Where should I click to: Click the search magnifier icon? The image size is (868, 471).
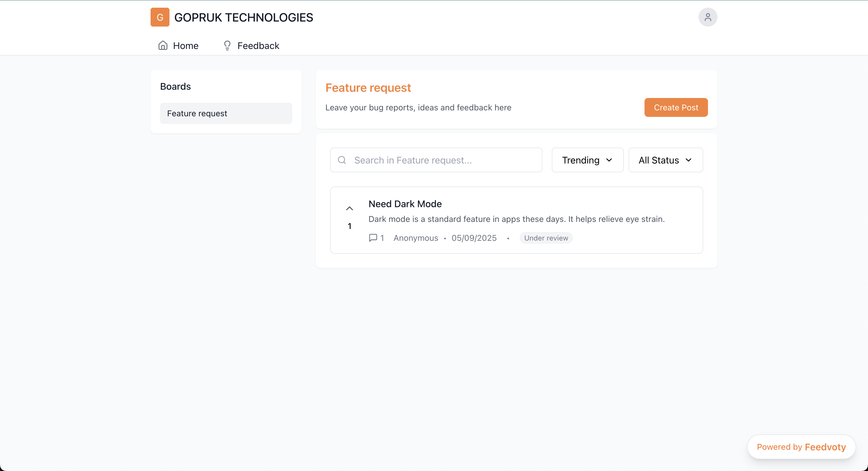tap(342, 160)
